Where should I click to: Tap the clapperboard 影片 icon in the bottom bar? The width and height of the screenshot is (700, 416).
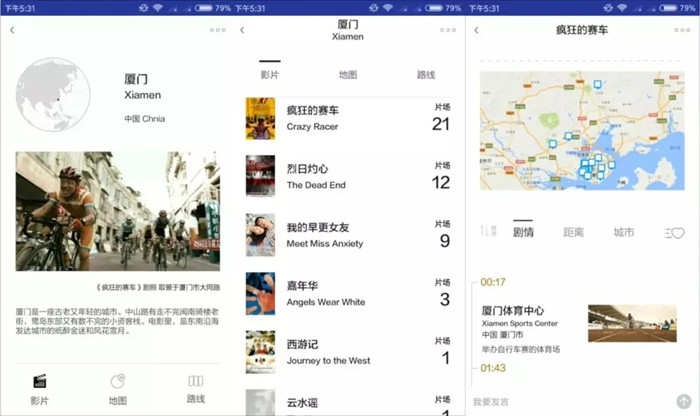click(x=40, y=381)
